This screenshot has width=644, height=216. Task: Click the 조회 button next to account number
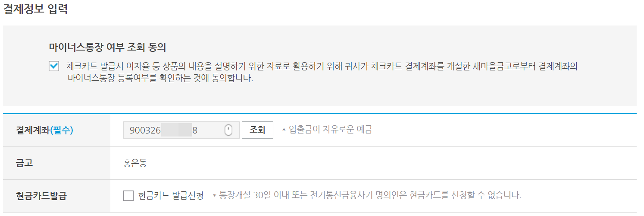coord(257,130)
